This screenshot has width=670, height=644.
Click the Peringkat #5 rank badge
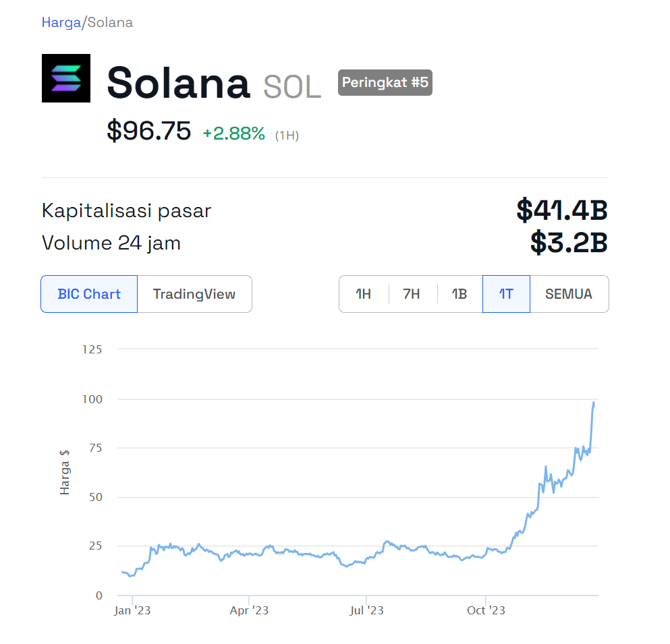385,82
